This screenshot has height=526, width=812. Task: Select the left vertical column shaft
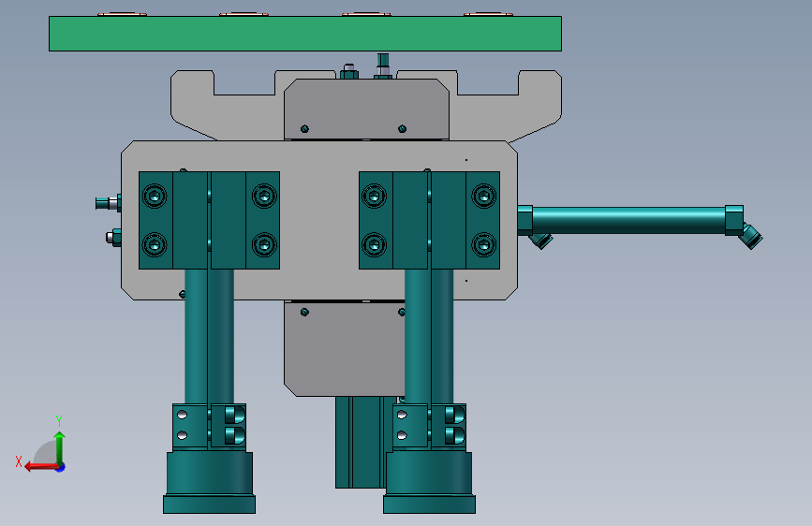click(x=209, y=337)
